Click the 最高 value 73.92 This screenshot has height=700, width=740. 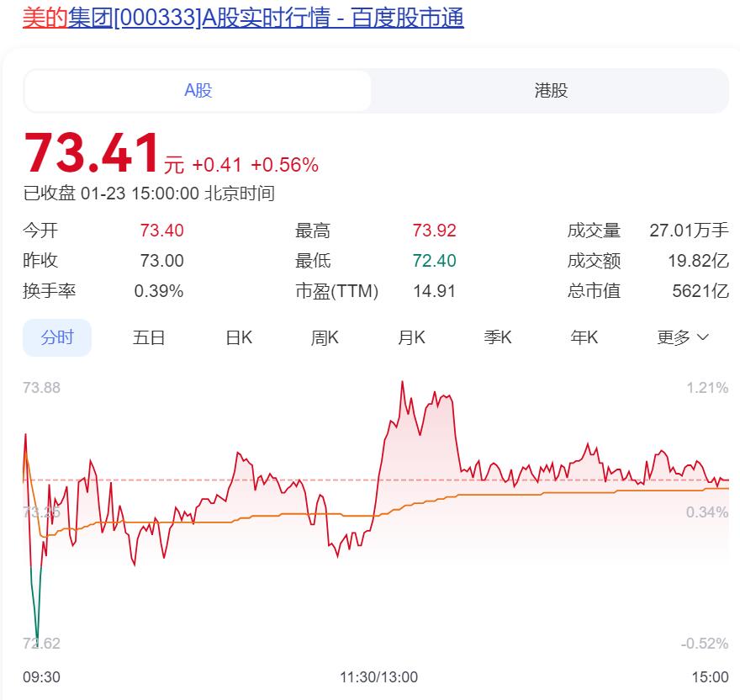click(x=435, y=231)
